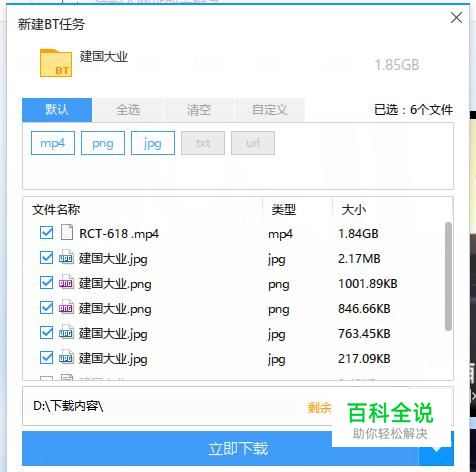
Task: Uncheck the 217.09KB jpg file checkbox
Action: (x=46, y=358)
